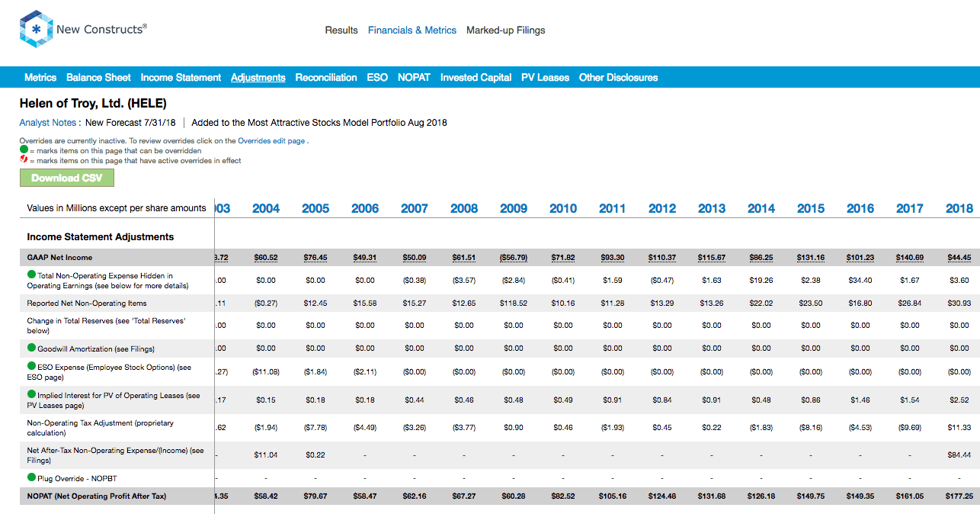The image size is (980, 514).
Task: Click the 2018 Non-Operating Tax Adjustment $11.33
Action: tap(959, 428)
